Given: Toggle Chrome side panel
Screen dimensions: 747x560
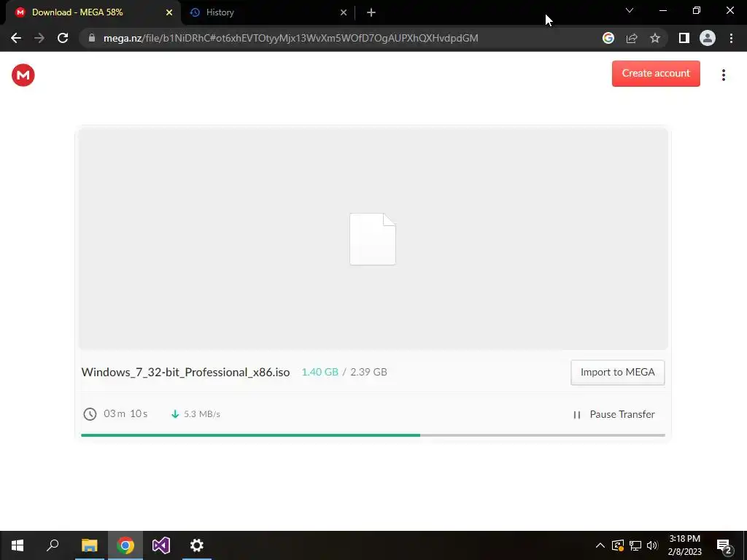Looking at the screenshot, I should click(684, 38).
